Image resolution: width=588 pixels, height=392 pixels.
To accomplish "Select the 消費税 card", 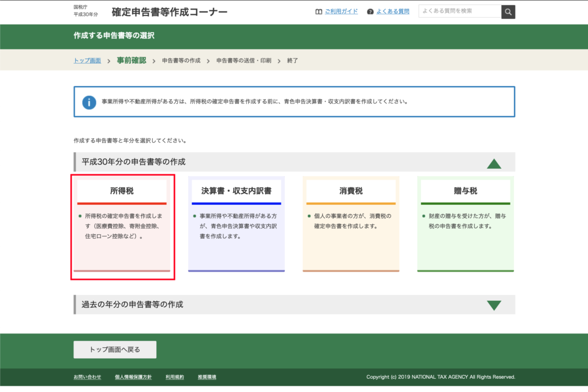I will point(351,224).
